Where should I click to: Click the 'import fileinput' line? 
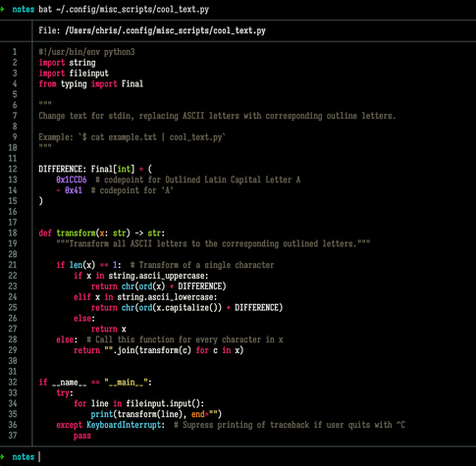click(74, 74)
